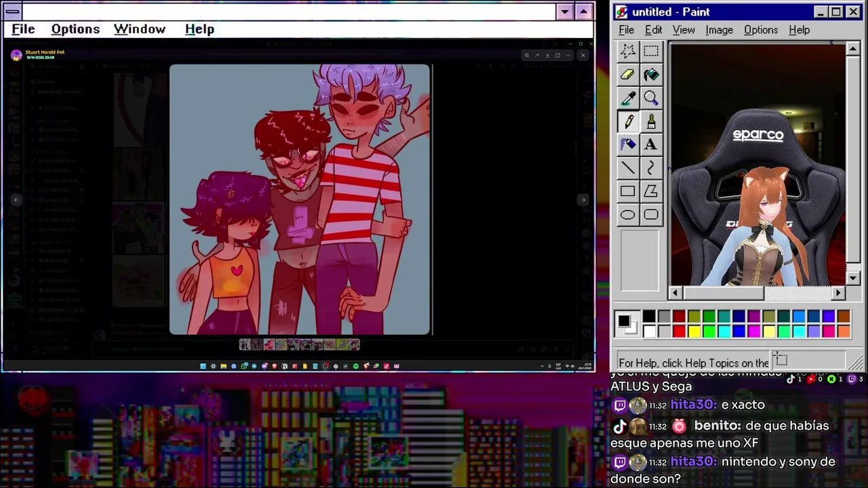
Task: Pick the black swatch in Paint palette
Action: point(649,317)
